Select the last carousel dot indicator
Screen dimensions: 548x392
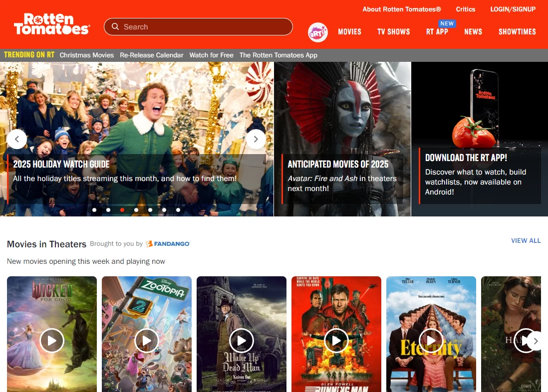click(x=178, y=210)
